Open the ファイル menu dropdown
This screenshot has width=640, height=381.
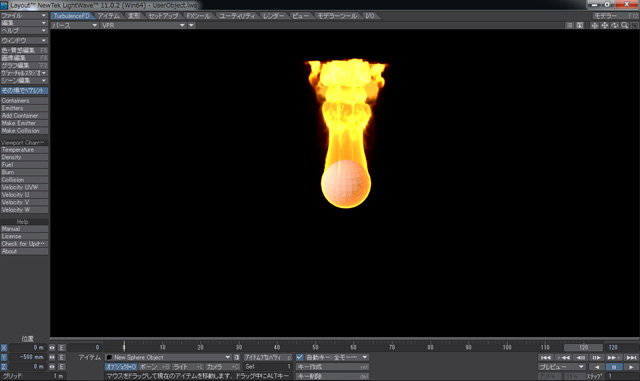pyautogui.click(x=24, y=16)
